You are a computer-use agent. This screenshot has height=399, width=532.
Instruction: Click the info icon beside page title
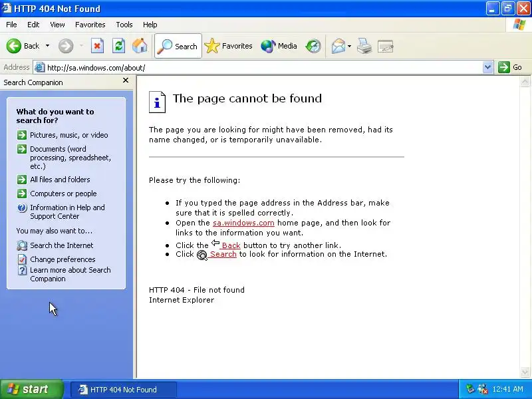[x=157, y=102]
